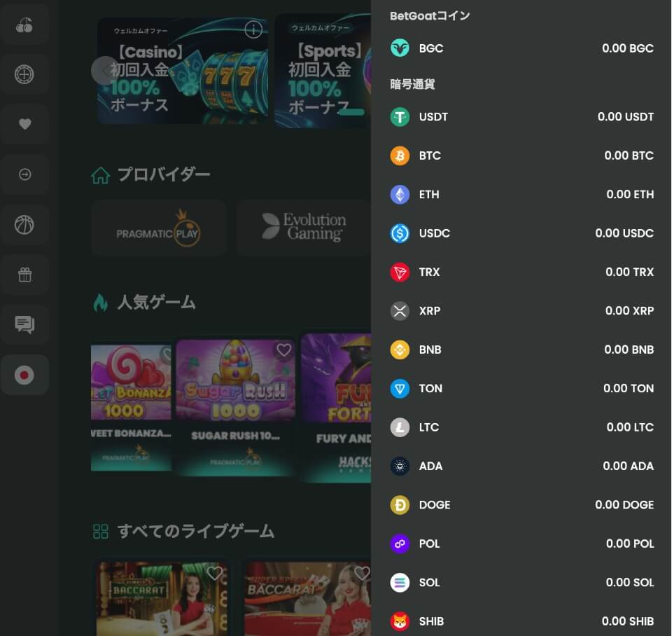
Task: Click the cherries casino icon in sidebar
Action: click(x=24, y=25)
